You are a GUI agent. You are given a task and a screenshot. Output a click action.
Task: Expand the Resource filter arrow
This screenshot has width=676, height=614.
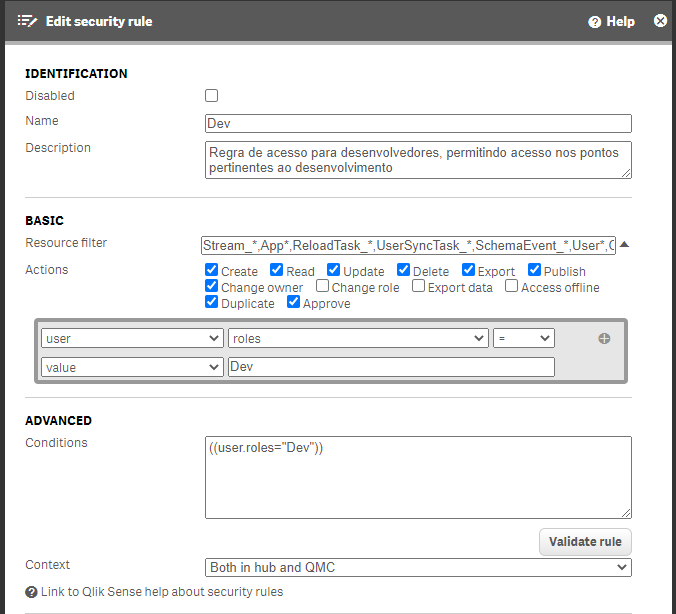pos(624,244)
